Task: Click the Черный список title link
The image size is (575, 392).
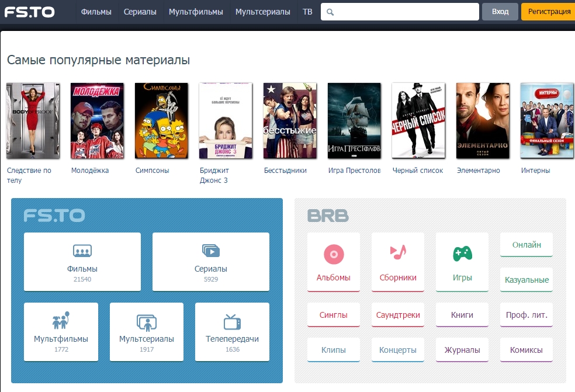Action: click(x=418, y=171)
